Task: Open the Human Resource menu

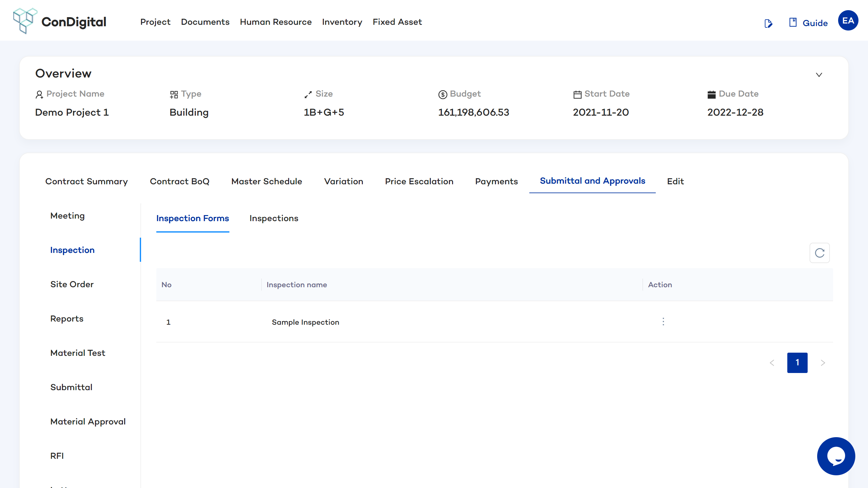Action: coord(275,22)
